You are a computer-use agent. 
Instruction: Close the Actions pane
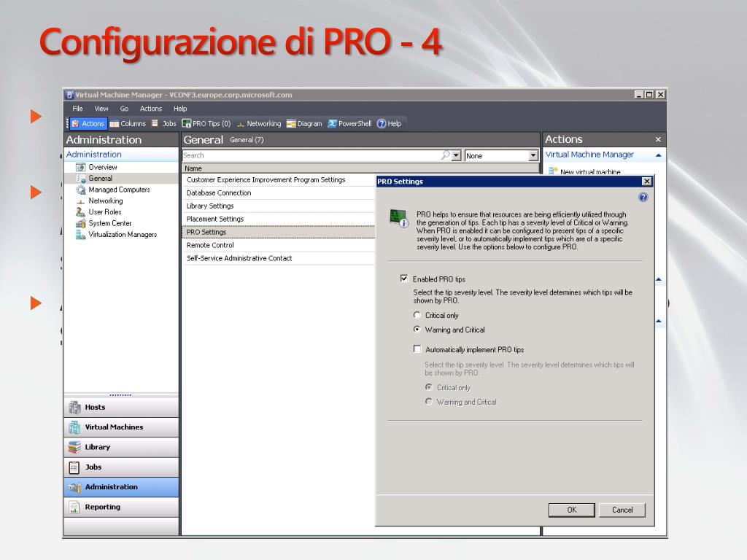[x=658, y=139]
